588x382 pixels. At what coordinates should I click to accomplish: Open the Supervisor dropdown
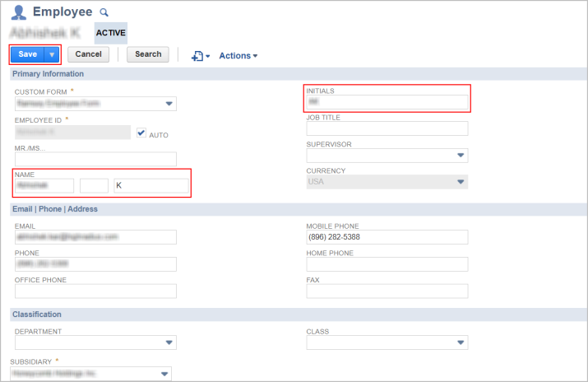click(460, 156)
